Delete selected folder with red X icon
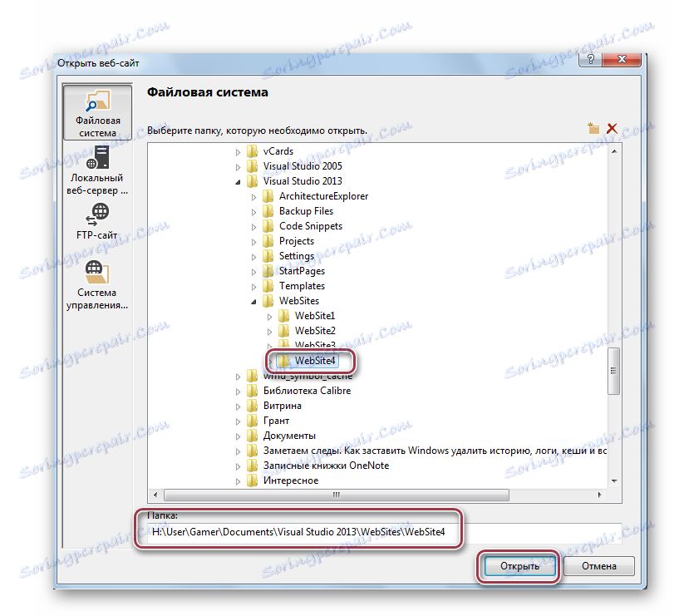The image size is (674, 616). click(613, 128)
